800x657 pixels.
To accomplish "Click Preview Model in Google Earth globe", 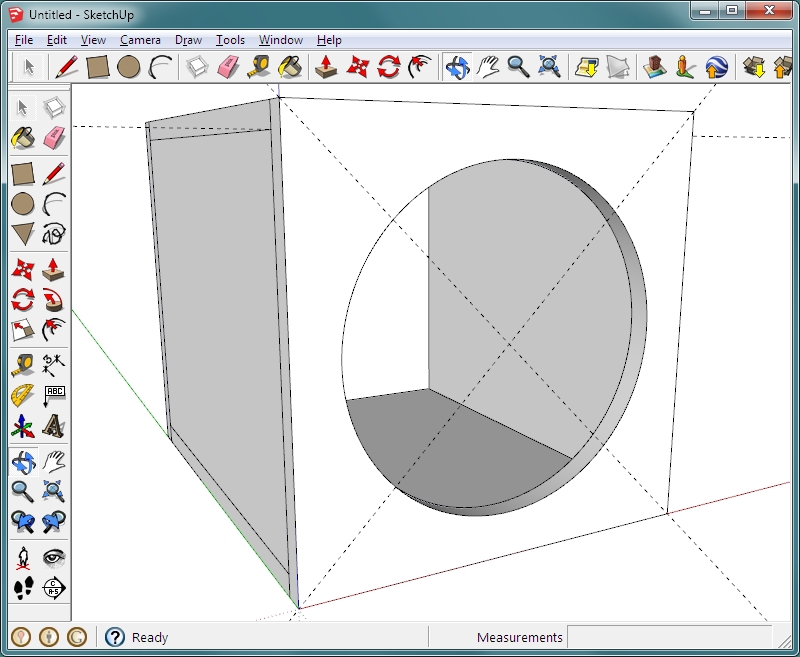I will pyautogui.click(x=716, y=67).
